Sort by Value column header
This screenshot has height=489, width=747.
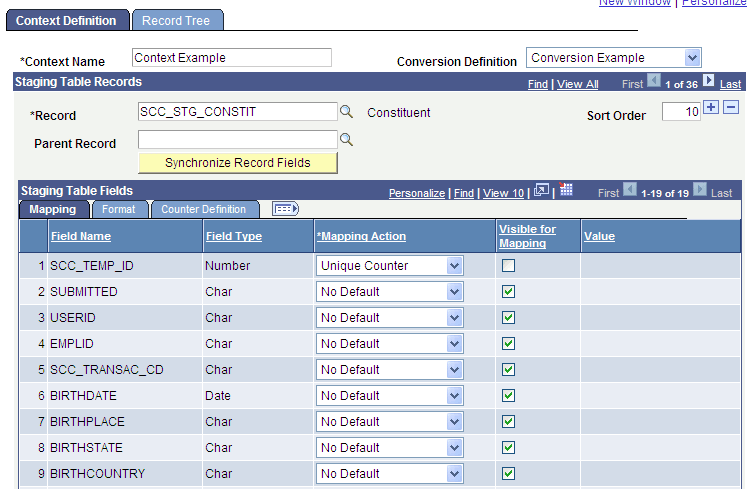pos(599,236)
